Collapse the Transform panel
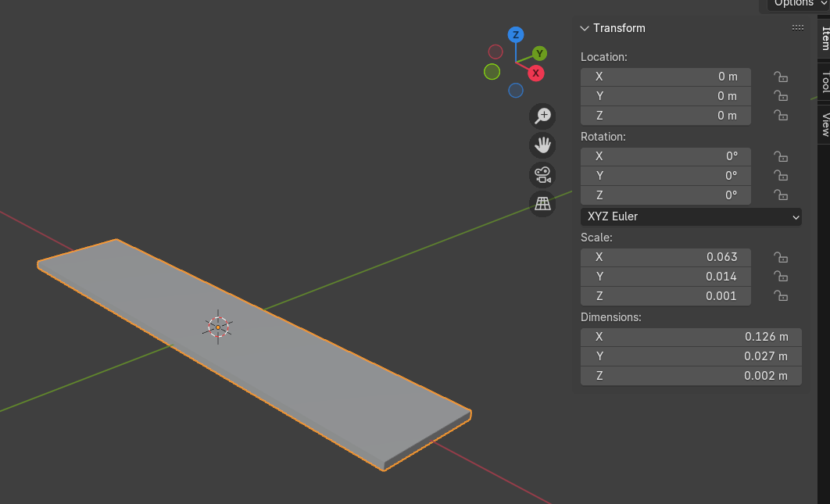 [x=585, y=28]
